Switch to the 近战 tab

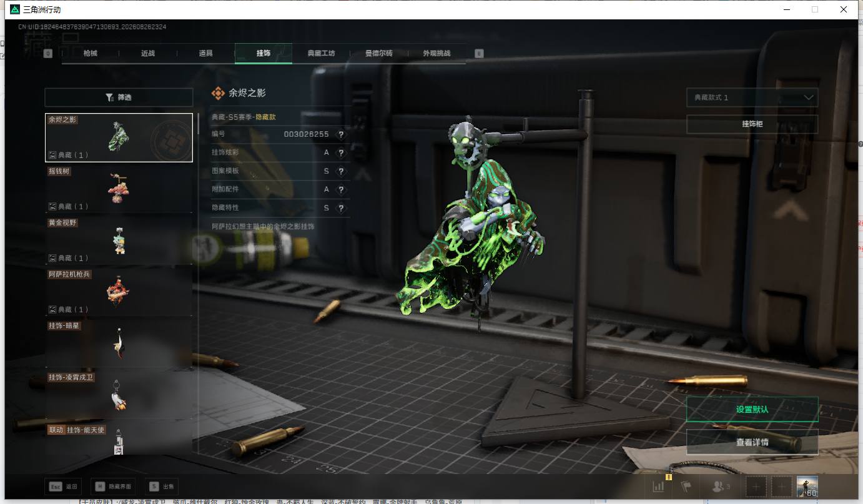(148, 53)
